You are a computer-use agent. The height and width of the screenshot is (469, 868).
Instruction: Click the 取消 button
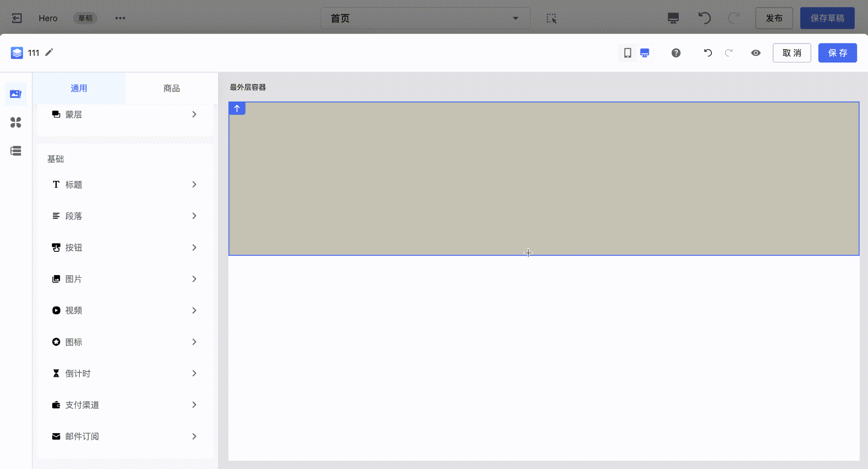pos(791,53)
